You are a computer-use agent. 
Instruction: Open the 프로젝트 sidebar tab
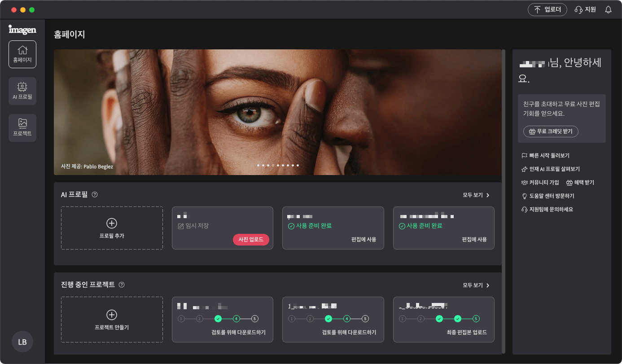pyautogui.click(x=22, y=127)
